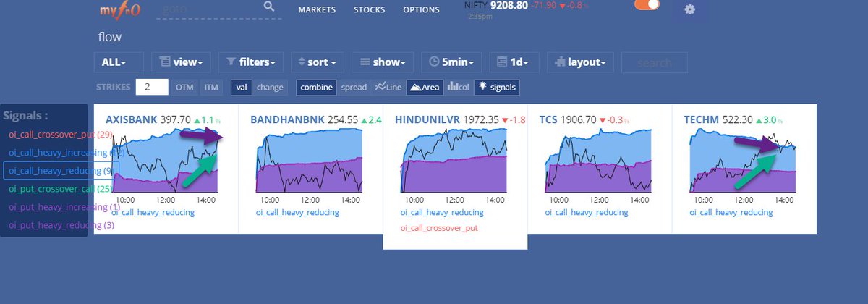Click oi_call_crossover_put under HINDUNILVR

pos(438,228)
